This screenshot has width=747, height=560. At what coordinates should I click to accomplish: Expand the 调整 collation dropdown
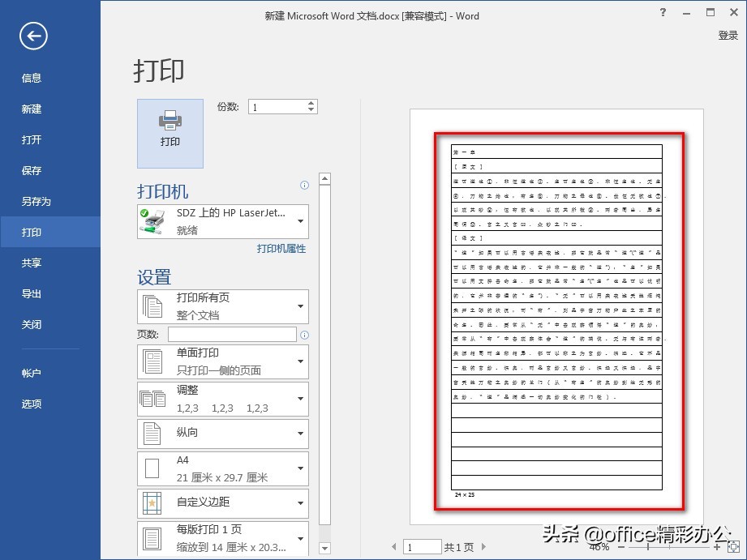(x=301, y=399)
